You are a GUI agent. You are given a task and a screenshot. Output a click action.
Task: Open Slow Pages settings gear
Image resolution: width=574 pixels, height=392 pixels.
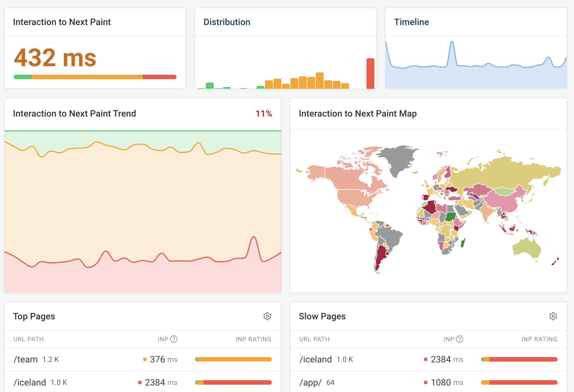553,316
